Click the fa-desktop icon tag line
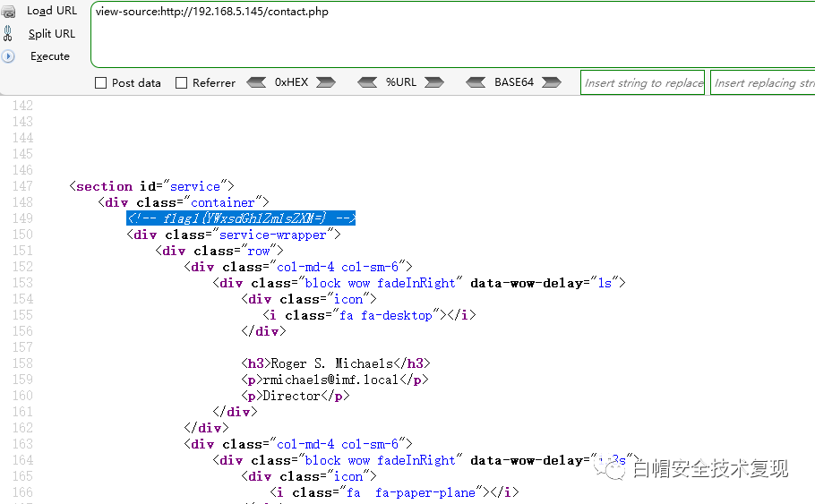 pos(369,315)
